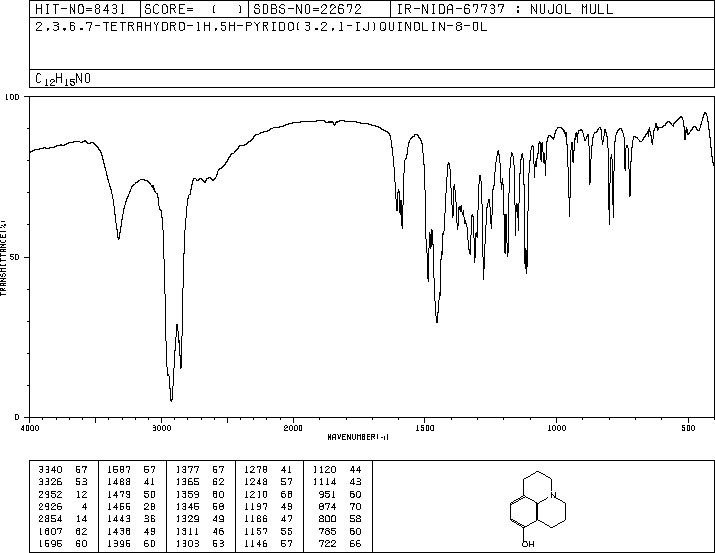The height and width of the screenshot is (553, 715).
Task: Click the 500 tick label on x-axis
Action: point(688,428)
